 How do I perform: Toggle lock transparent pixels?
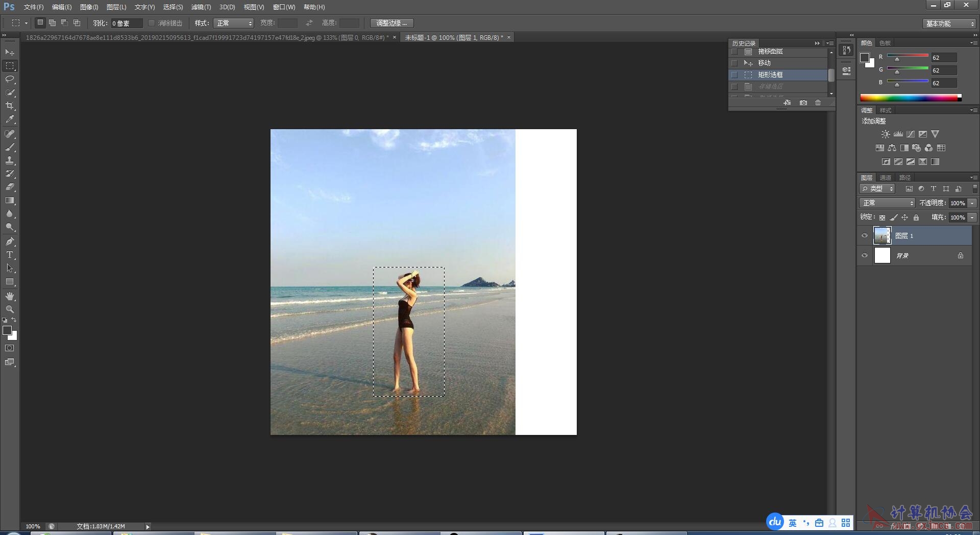point(882,217)
